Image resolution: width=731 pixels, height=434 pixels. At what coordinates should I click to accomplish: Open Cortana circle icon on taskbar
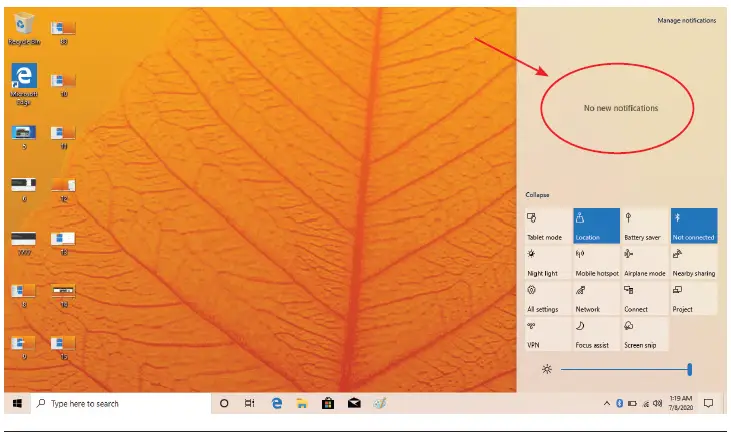pyautogui.click(x=224, y=403)
